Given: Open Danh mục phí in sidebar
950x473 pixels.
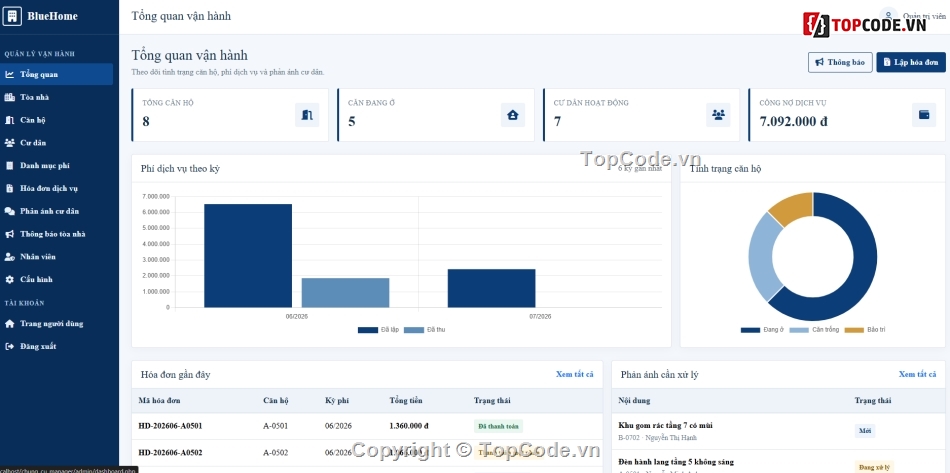Looking at the screenshot, I should click(x=56, y=165).
